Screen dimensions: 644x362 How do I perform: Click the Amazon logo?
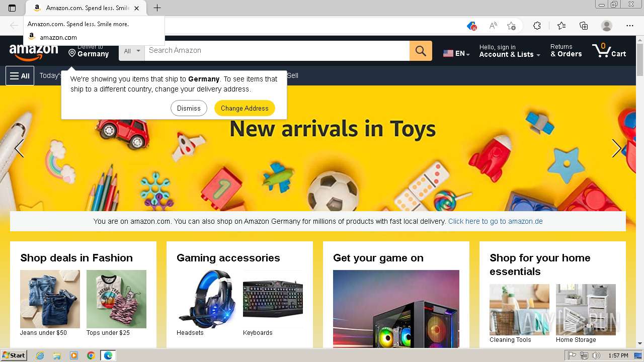[34, 51]
